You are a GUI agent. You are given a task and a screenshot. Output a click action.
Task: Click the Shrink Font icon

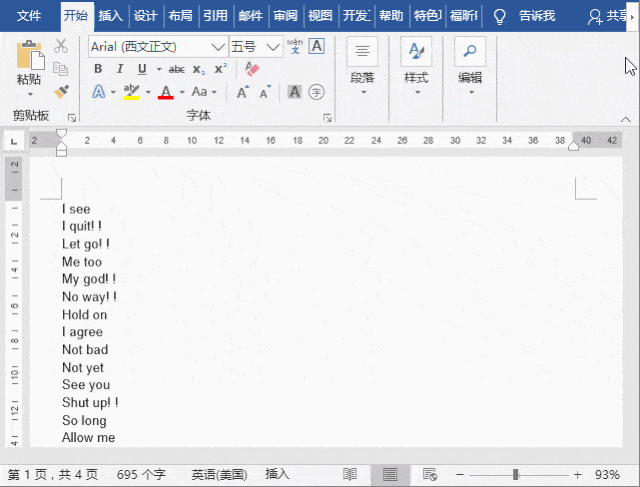pyautogui.click(x=265, y=92)
